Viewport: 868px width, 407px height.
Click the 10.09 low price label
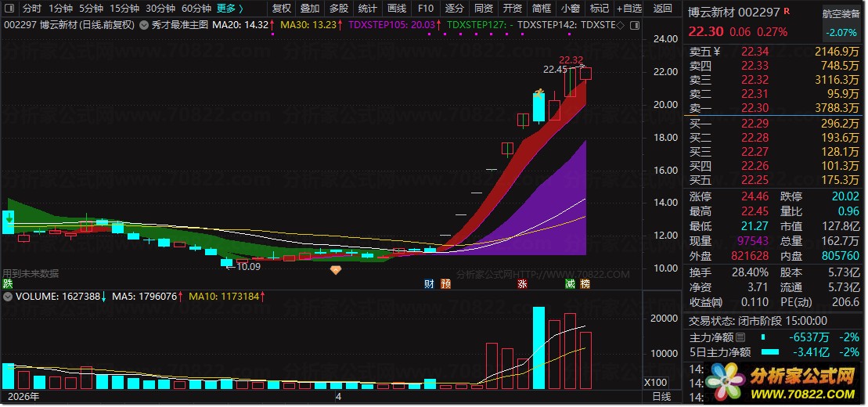(x=248, y=266)
